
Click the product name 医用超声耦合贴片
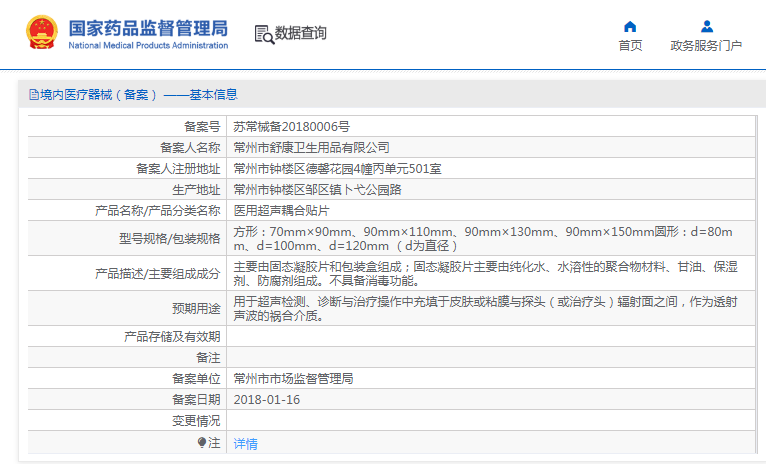pos(281,210)
